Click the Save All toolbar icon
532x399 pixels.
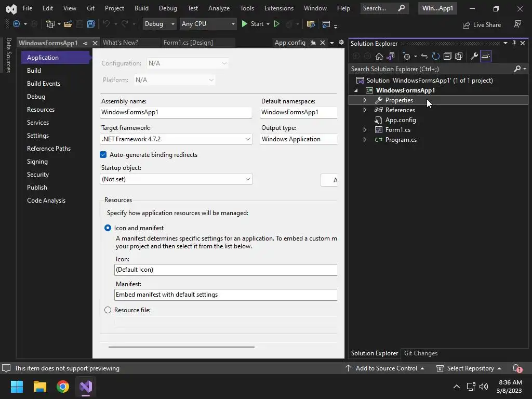[90, 24]
